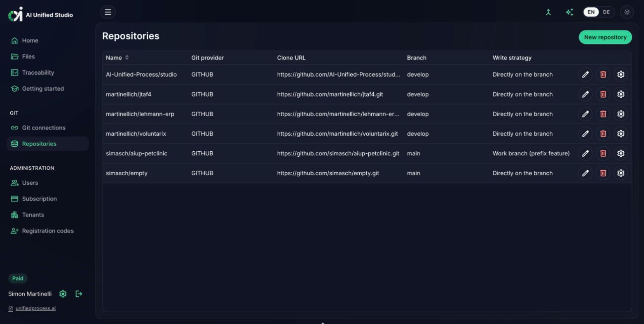
Task: Open Users administration page
Action: (x=47, y=183)
